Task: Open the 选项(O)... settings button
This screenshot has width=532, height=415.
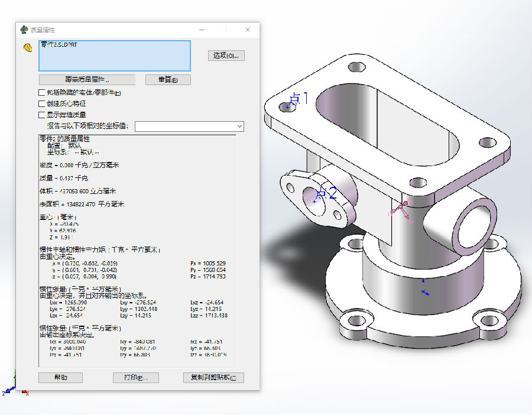Action: click(226, 56)
